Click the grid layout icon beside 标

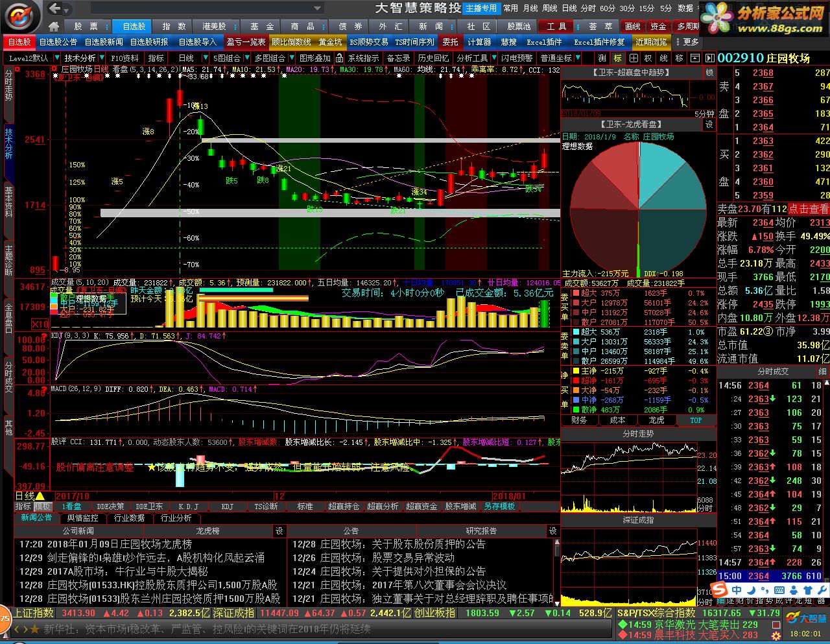click(632, 58)
